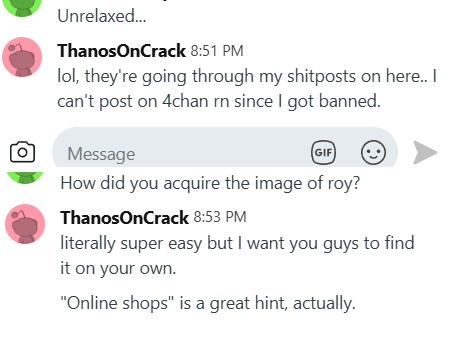Viewport: 476px width, 364px height.
Task: Select the "it on your own." text line
Action: pyautogui.click(x=118, y=268)
